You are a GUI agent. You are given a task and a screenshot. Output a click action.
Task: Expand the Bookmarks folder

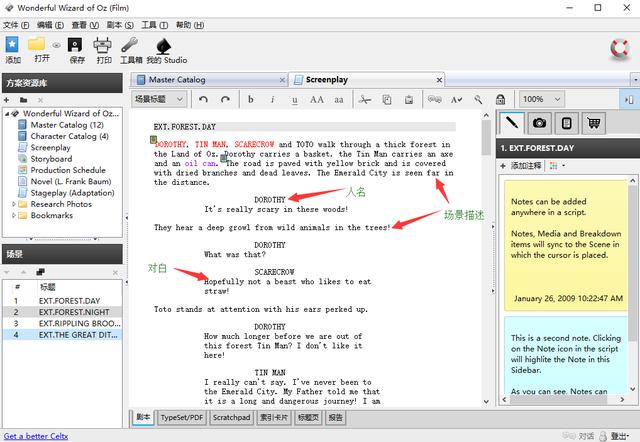13,215
